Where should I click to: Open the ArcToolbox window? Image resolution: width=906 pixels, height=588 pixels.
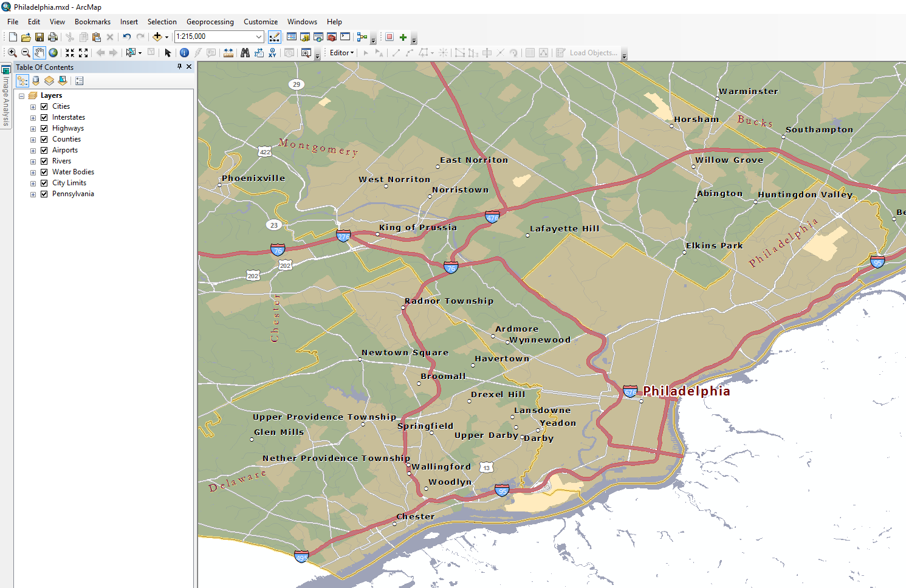click(x=331, y=37)
